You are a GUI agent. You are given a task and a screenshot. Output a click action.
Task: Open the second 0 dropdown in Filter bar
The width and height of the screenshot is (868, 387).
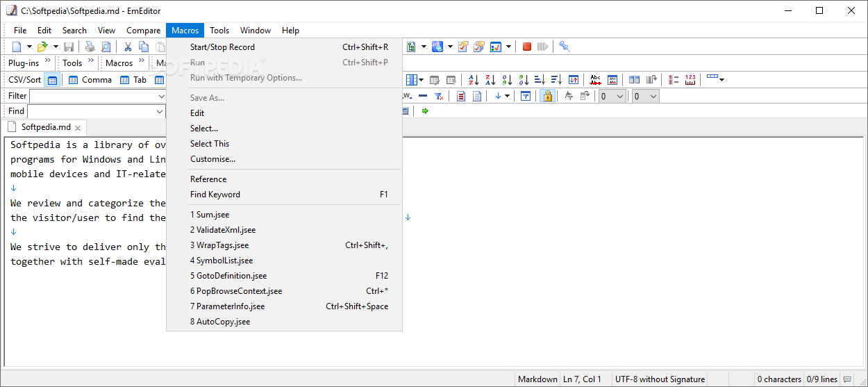(x=652, y=96)
